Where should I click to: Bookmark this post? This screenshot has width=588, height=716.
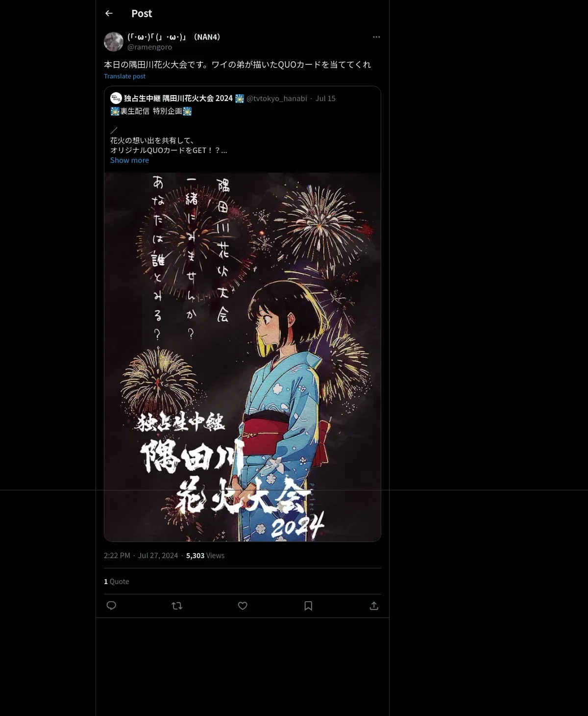tap(308, 606)
